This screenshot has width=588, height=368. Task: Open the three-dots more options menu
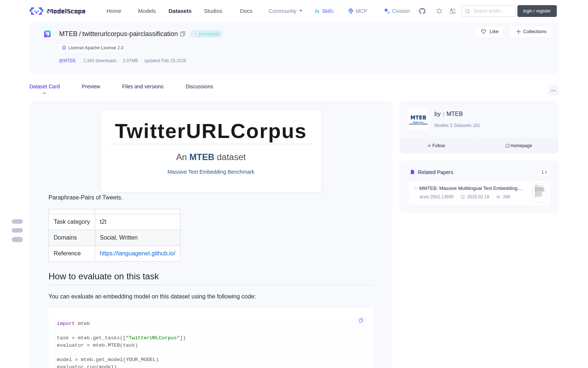tap(553, 90)
